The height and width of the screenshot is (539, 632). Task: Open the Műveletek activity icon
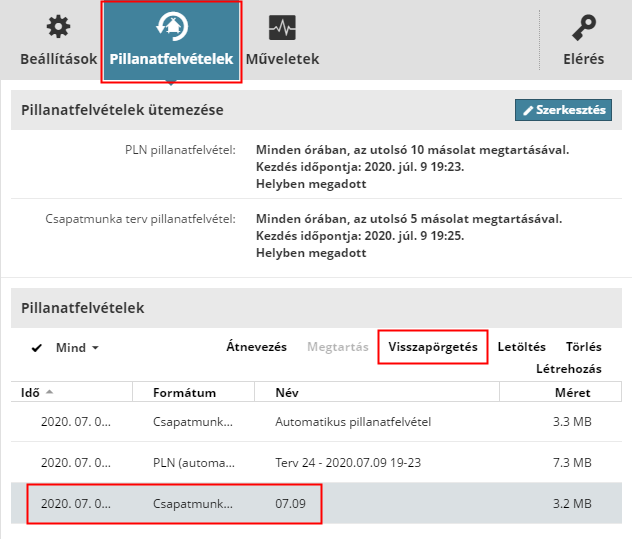282,28
